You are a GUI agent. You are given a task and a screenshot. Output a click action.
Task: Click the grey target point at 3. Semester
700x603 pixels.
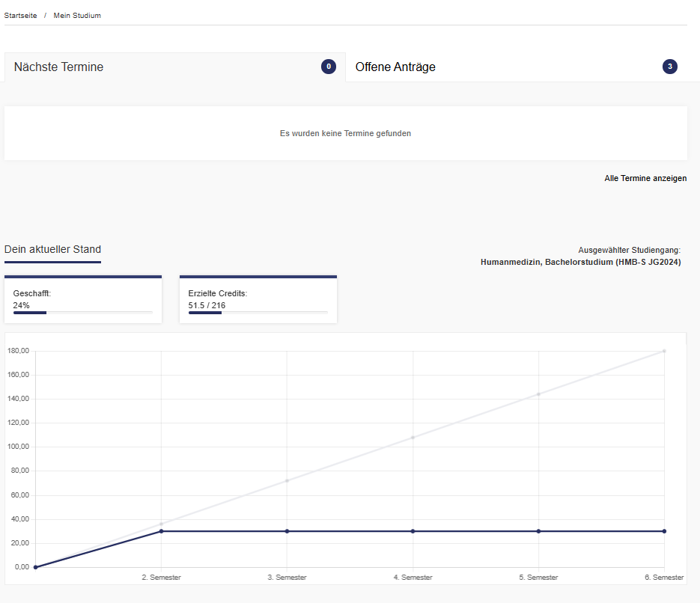coord(287,481)
